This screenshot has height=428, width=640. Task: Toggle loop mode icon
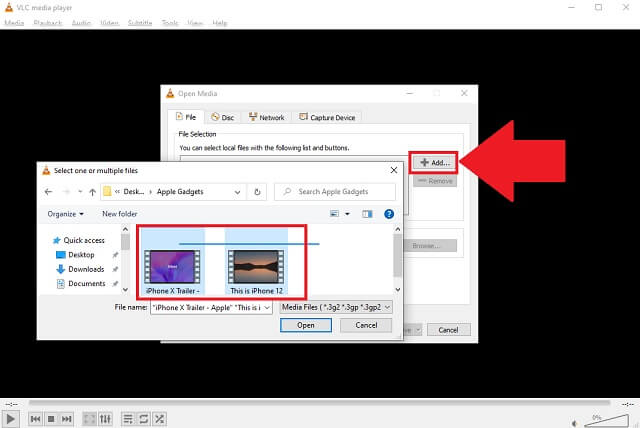point(144,419)
